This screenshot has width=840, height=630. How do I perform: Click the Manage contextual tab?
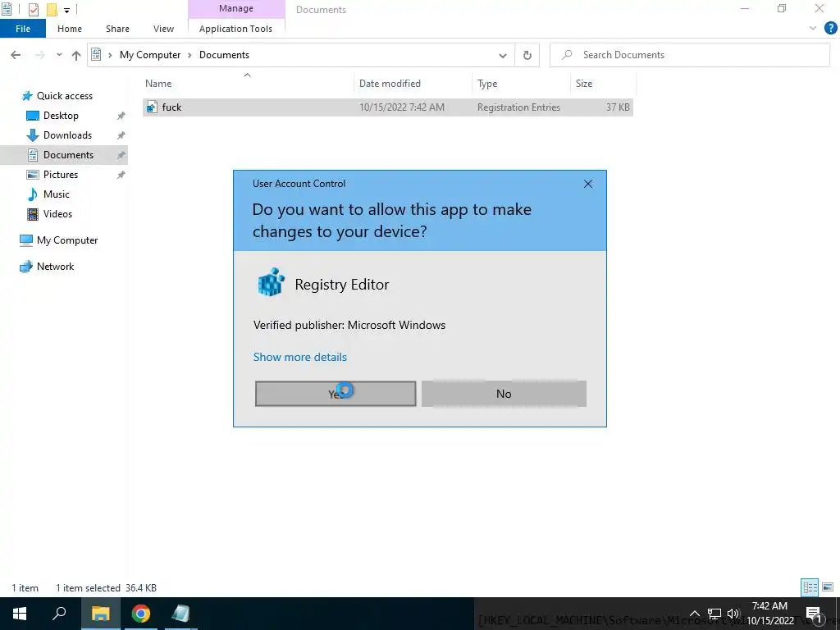point(236,8)
